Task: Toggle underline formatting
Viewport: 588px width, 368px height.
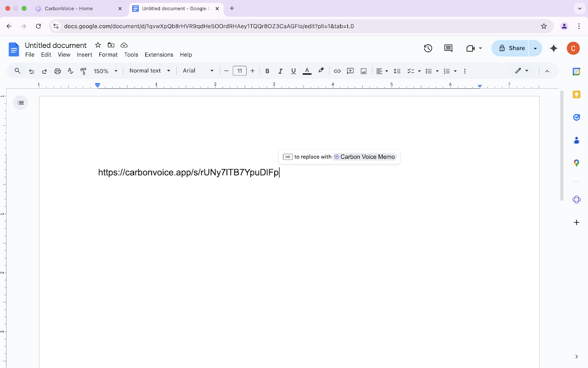Action: (294, 71)
